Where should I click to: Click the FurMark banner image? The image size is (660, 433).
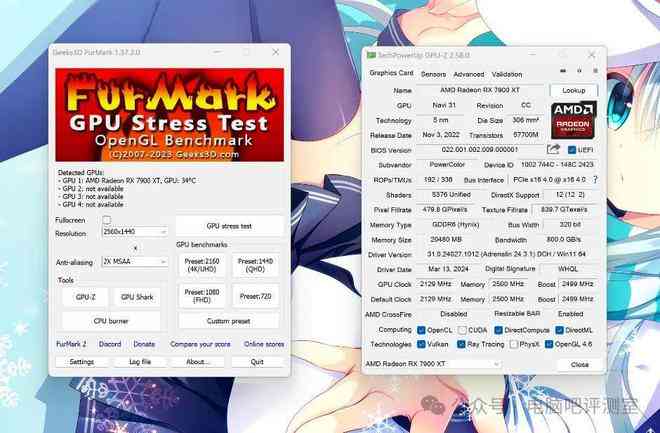(170, 114)
